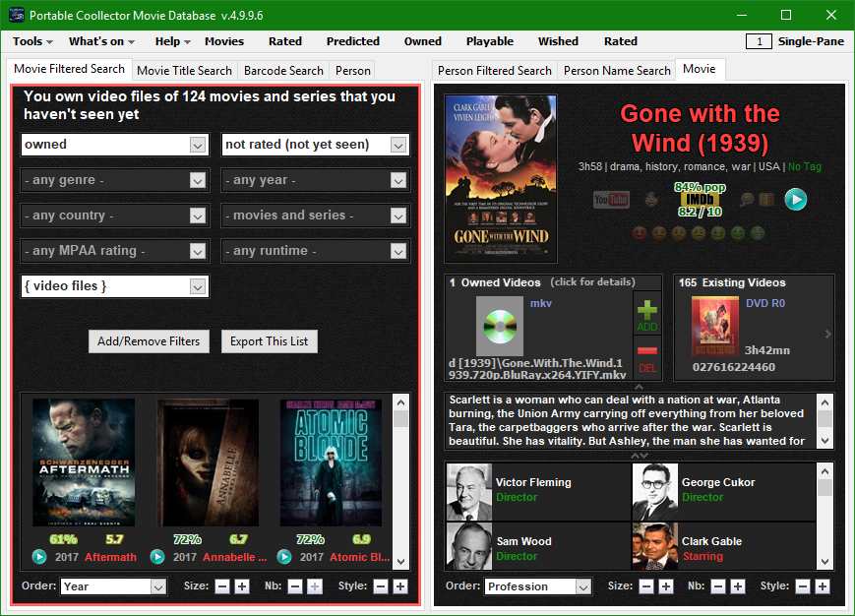Increase Size in the movie list pane ordered by Year
This screenshot has height=616, width=855.
[x=242, y=586]
